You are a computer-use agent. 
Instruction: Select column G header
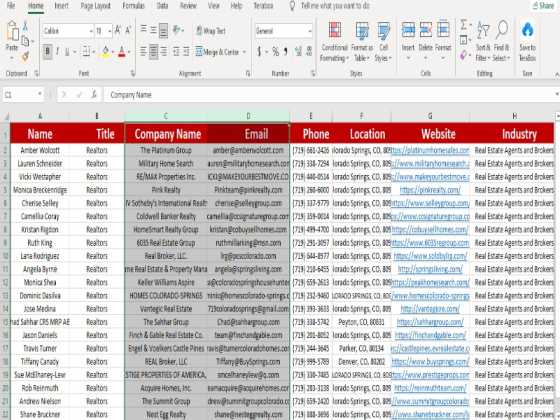430,116
